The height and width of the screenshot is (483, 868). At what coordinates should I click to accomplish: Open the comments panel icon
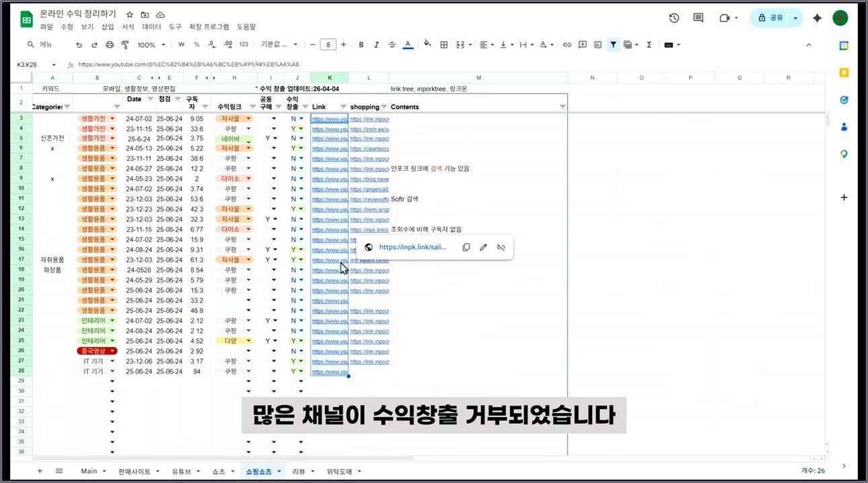point(698,18)
